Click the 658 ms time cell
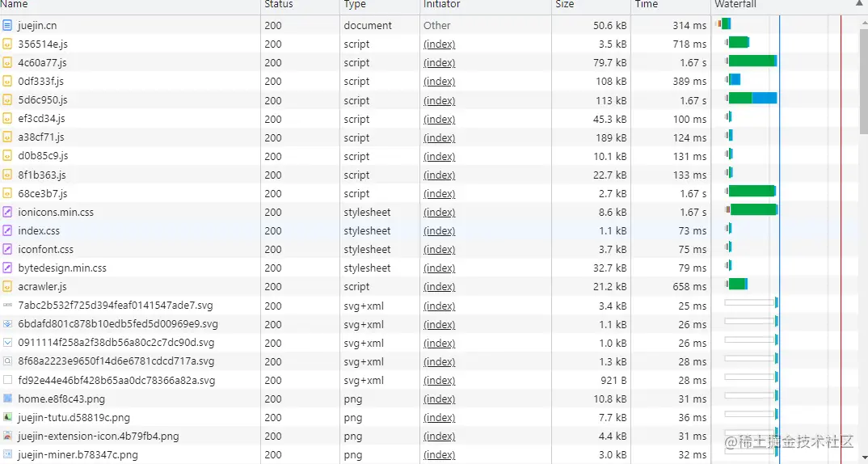This screenshot has height=464, width=868. tap(671, 287)
